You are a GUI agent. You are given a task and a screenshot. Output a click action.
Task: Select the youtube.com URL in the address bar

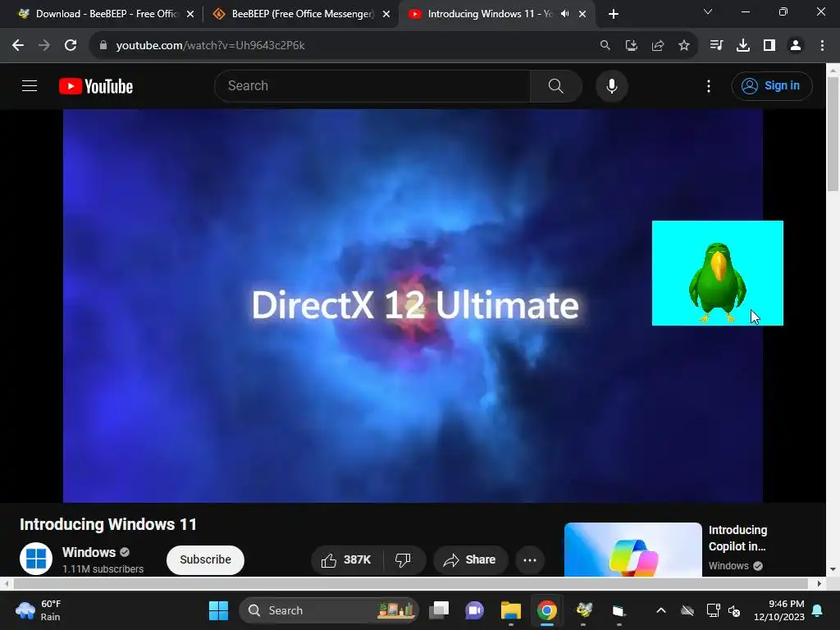tap(210, 46)
